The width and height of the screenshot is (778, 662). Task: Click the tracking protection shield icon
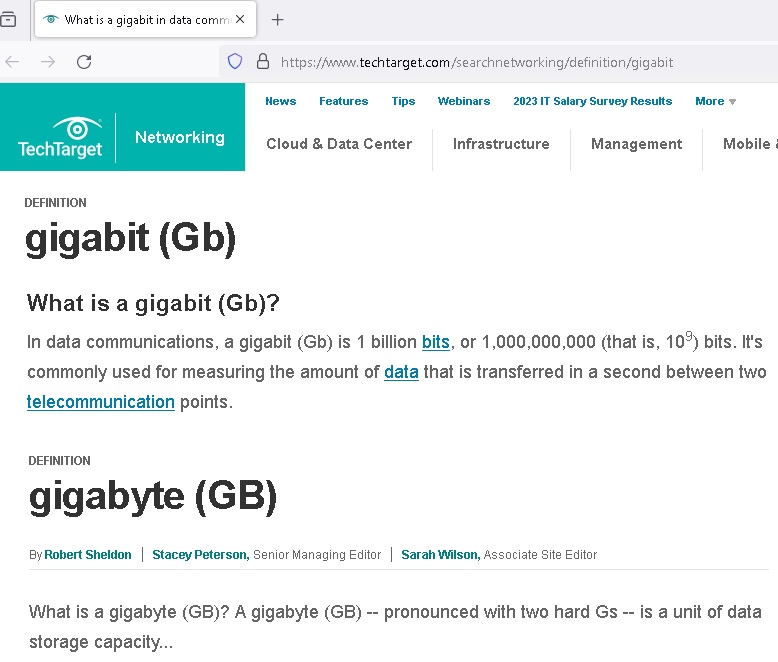(235, 62)
